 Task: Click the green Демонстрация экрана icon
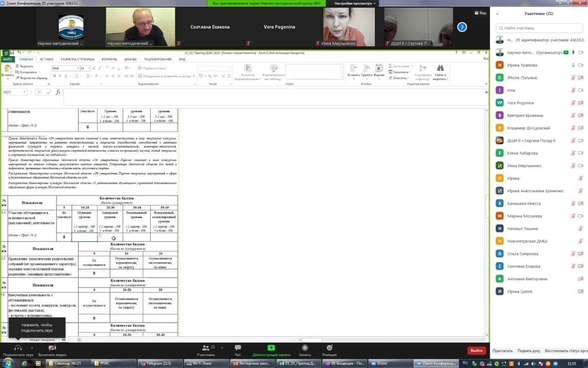(x=271, y=348)
